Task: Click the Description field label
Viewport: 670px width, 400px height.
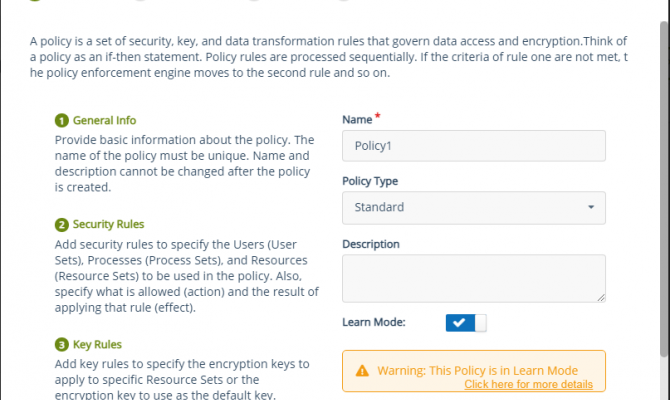Action: tap(371, 243)
